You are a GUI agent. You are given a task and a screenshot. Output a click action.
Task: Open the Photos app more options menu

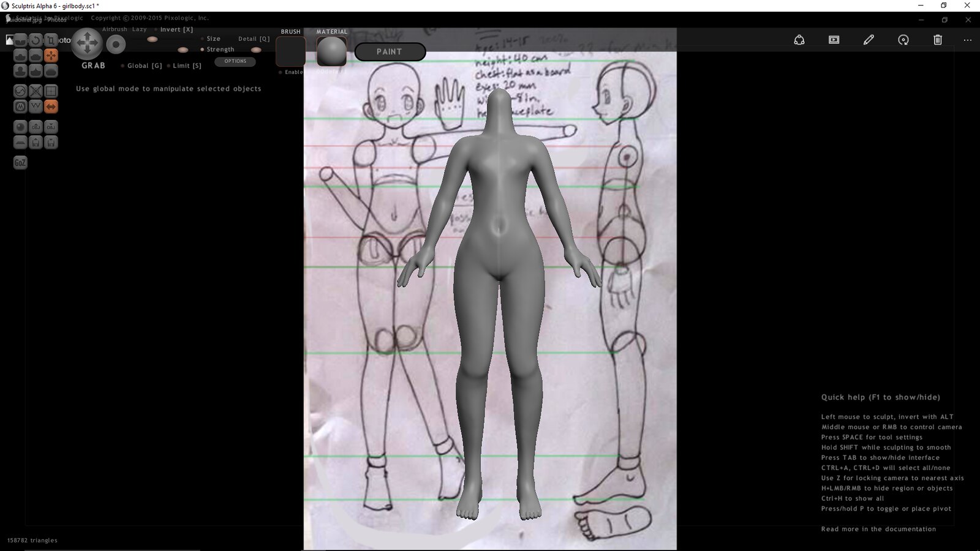(x=968, y=40)
